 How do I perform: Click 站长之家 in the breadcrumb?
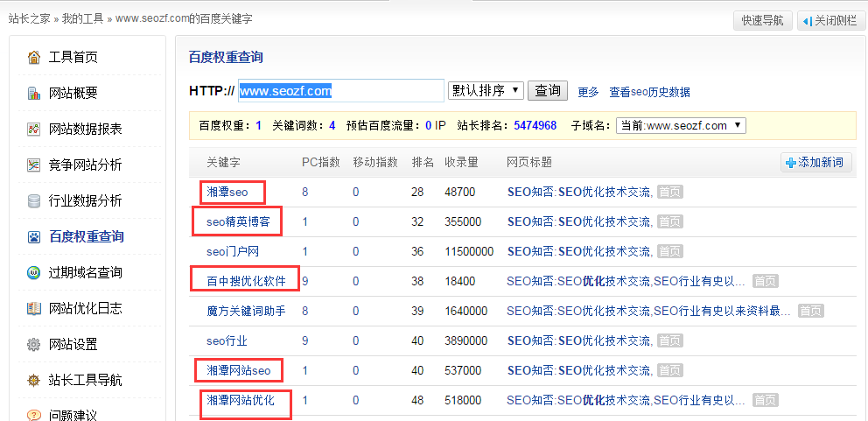(30, 19)
